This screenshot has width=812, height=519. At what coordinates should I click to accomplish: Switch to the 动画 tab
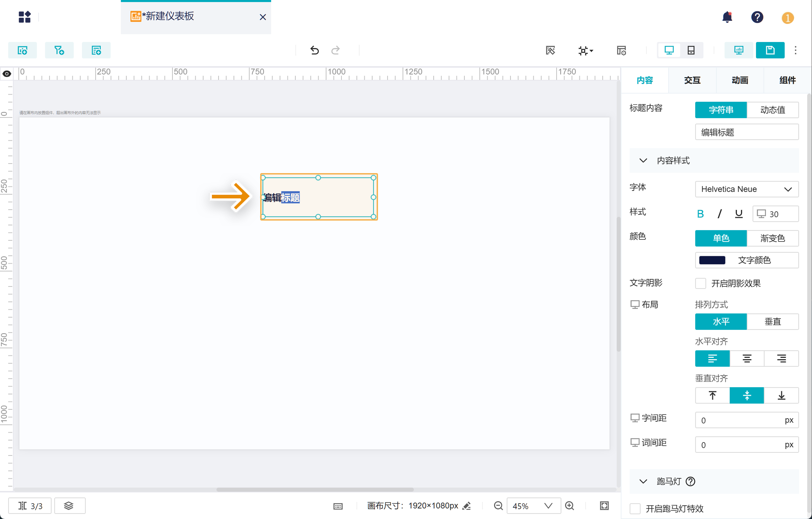click(x=740, y=80)
